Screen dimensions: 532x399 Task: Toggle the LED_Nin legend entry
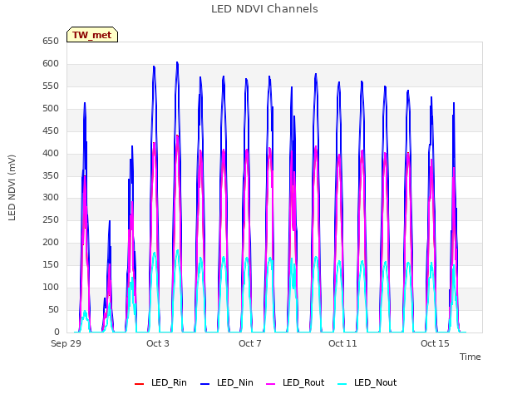(227, 382)
